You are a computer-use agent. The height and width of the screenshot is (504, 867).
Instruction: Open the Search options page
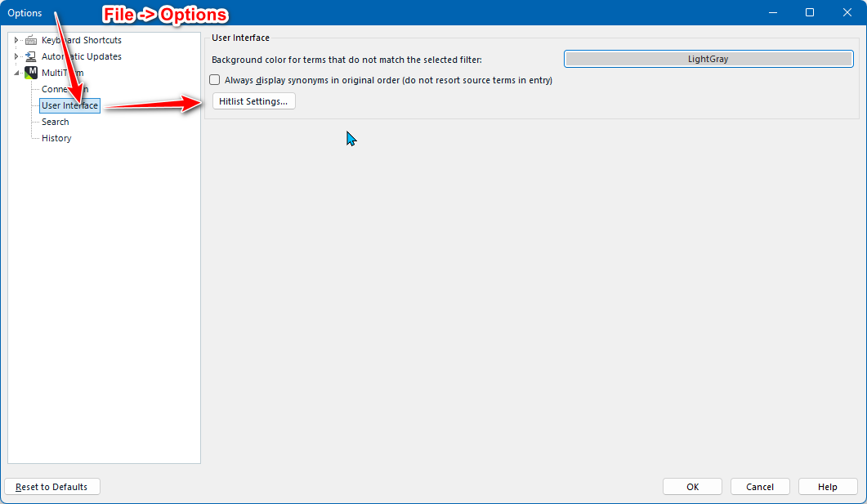tap(56, 122)
